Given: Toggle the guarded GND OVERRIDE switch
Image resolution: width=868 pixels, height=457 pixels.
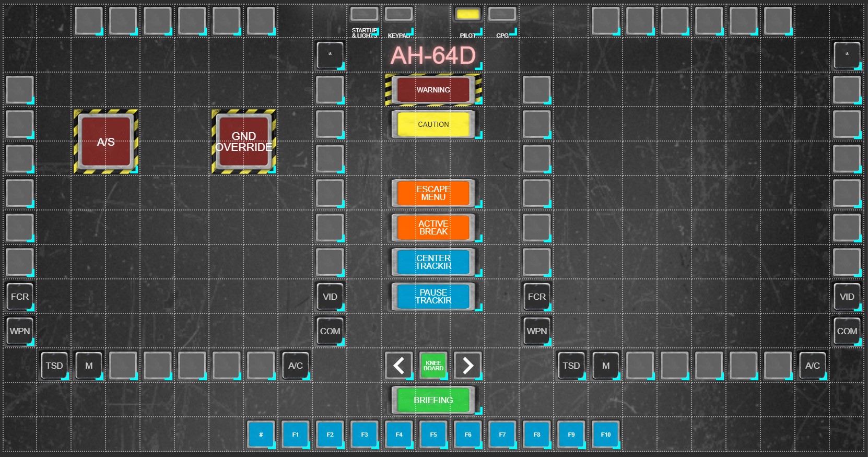Looking at the screenshot, I should click(x=243, y=142).
